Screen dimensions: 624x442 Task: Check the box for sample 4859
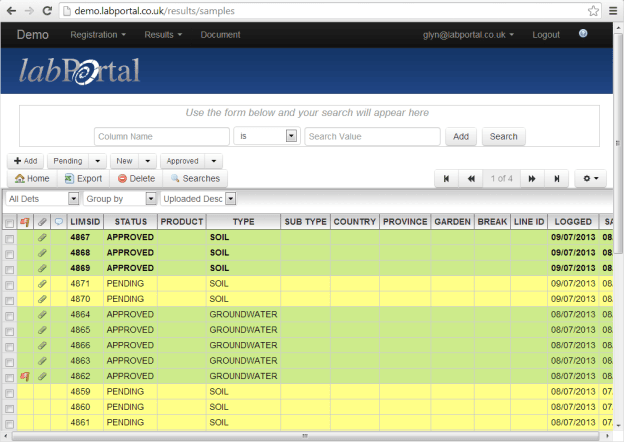point(10,393)
